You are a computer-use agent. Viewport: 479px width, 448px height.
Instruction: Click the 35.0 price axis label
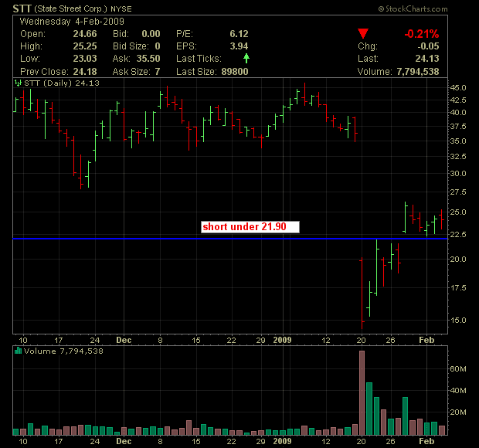click(458, 141)
